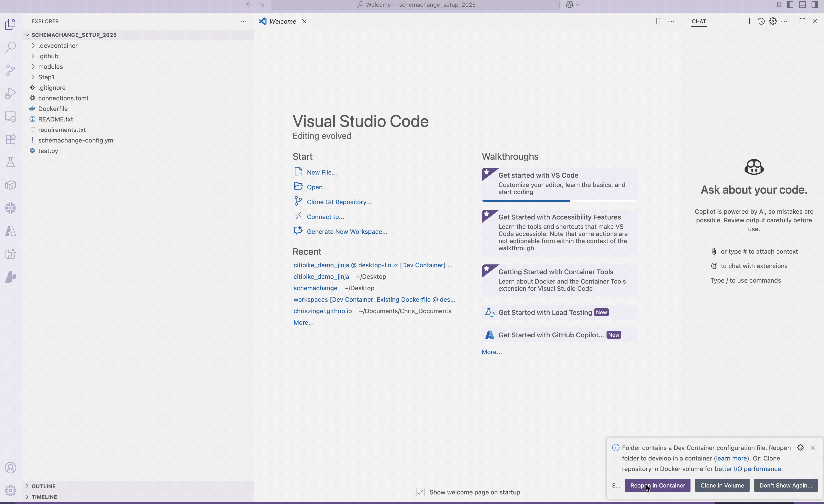Select the CHAT tab

click(x=699, y=21)
